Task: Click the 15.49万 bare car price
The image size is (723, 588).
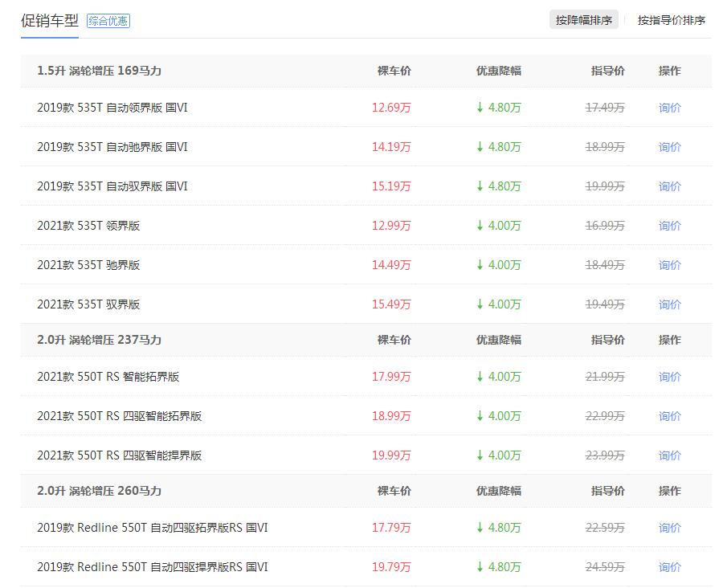Action: [391, 304]
